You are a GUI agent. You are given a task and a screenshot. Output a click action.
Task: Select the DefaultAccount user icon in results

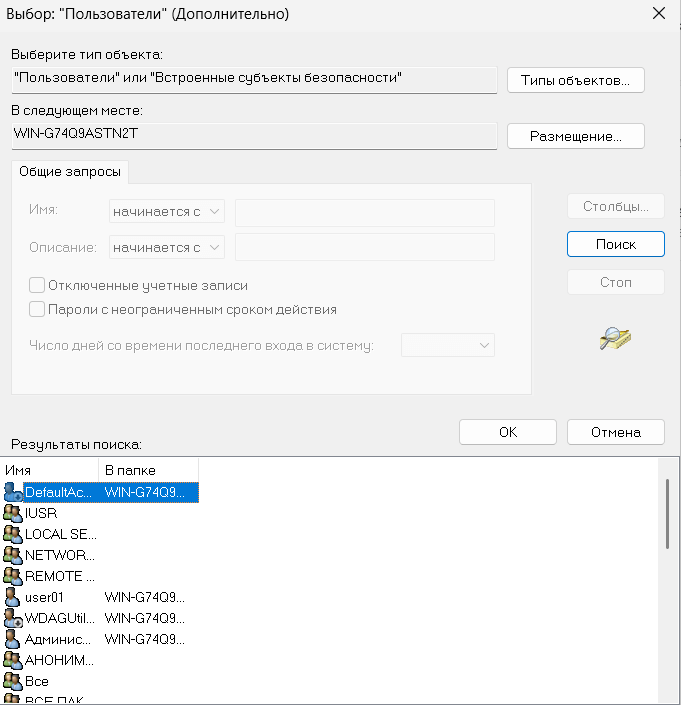click(13, 492)
